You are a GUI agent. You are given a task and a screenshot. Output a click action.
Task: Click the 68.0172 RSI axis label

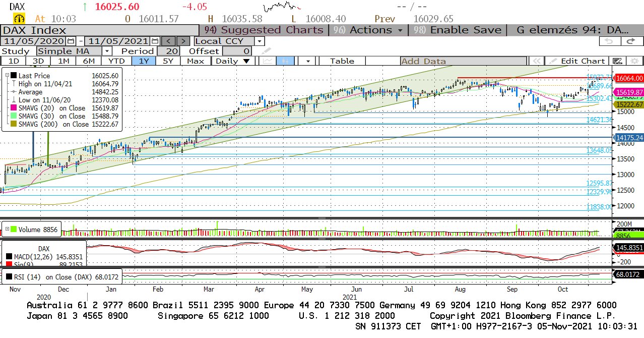(x=629, y=274)
